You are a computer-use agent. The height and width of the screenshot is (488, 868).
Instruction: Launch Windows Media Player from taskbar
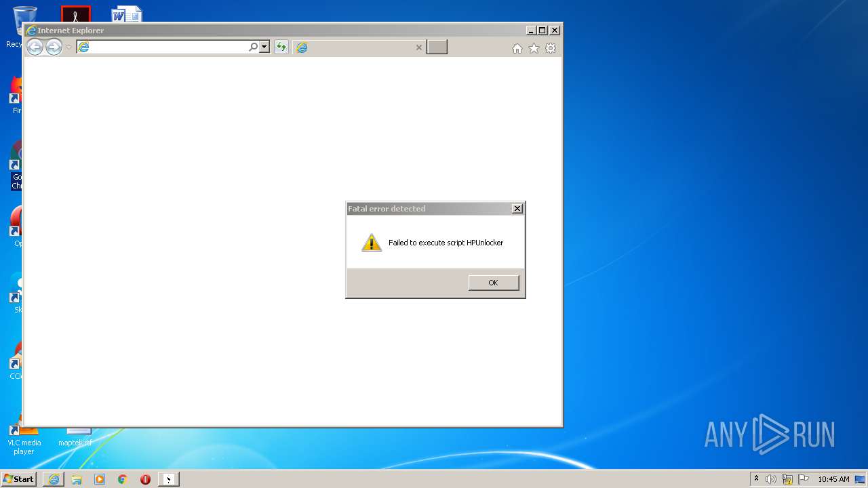click(x=100, y=479)
